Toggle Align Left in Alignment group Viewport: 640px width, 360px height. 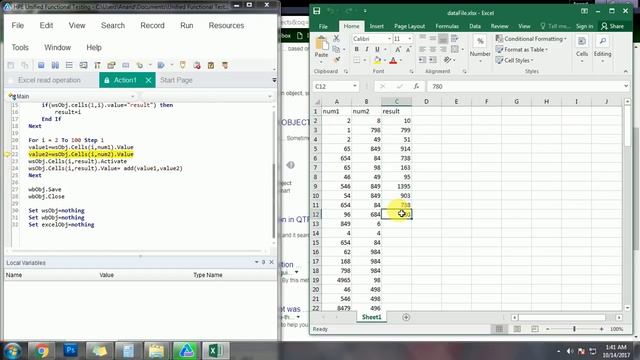[x=422, y=49]
